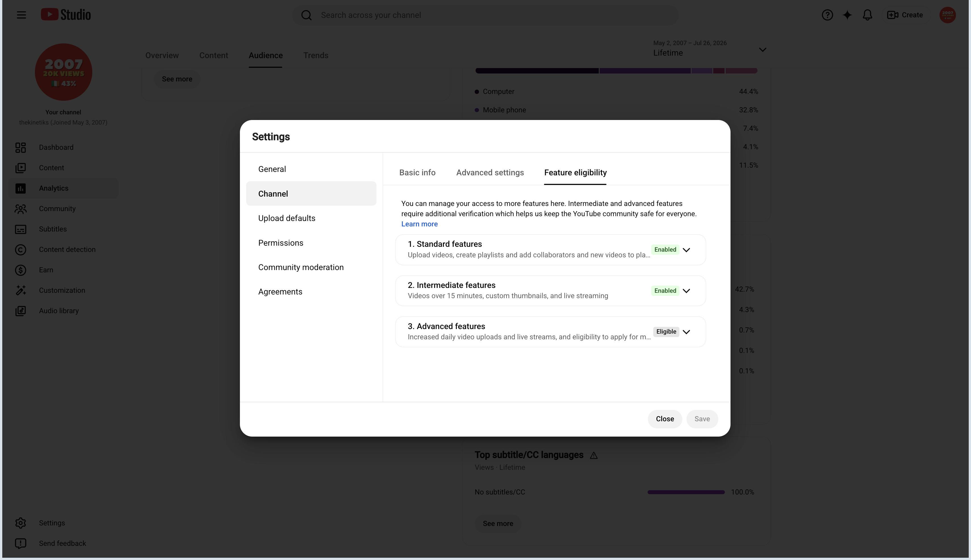971x560 pixels.
Task: Click the Close button in Settings
Action: pyautogui.click(x=665, y=419)
